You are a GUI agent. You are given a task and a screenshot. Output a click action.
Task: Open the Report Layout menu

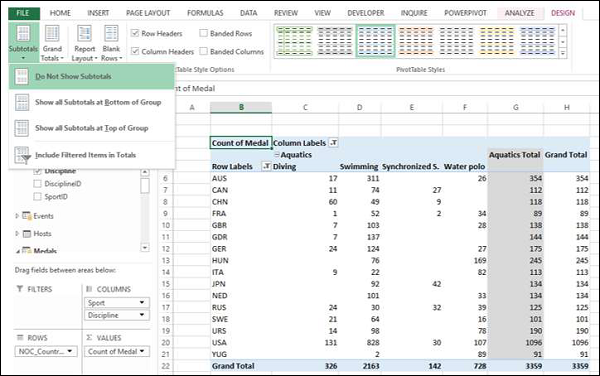(84, 42)
